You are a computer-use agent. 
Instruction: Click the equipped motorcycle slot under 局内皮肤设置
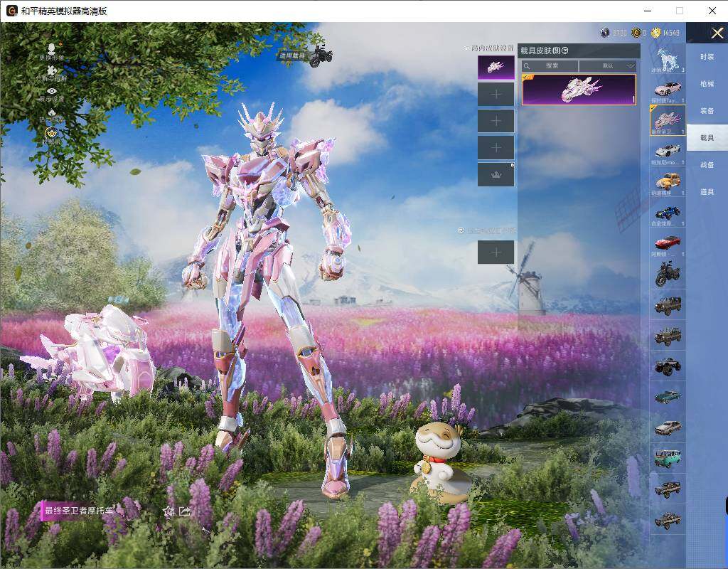click(x=496, y=68)
